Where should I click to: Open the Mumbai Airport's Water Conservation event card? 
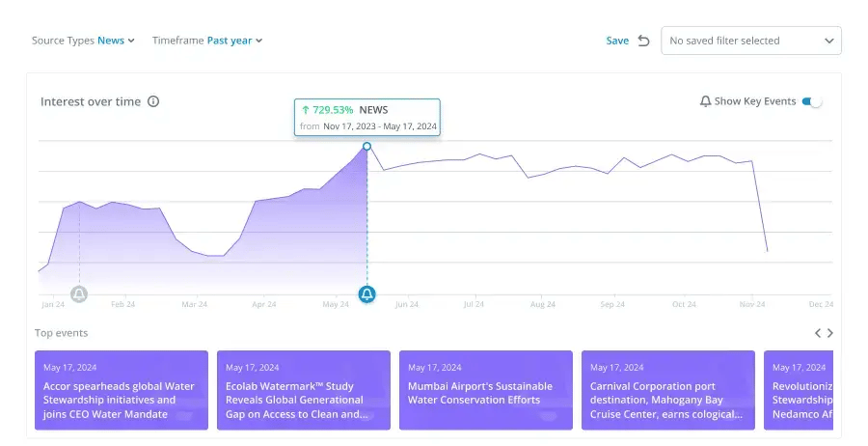(485, 390)
